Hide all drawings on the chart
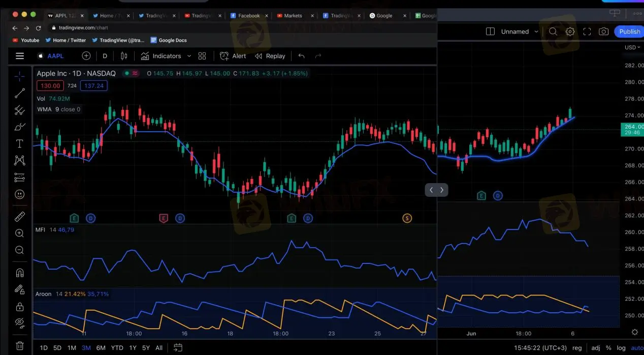This screenshot has width=644, height=355. (19, 323)
